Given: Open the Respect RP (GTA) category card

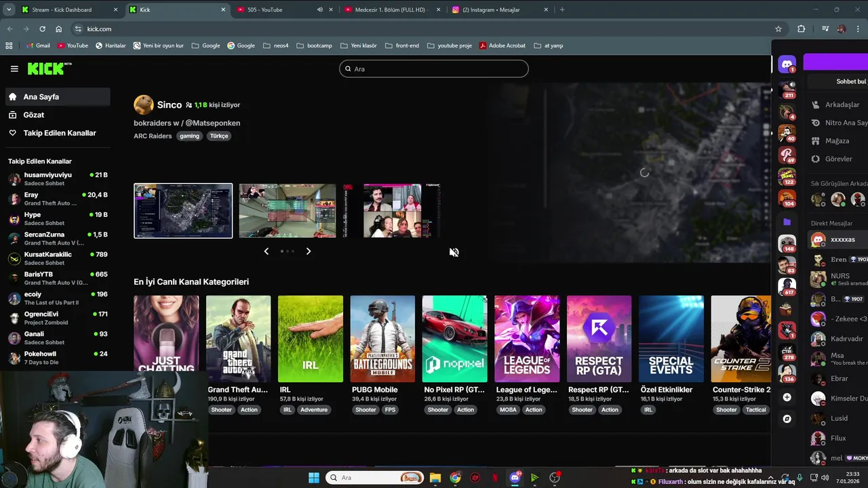Looking at the screenshot, I should point(599,339).
